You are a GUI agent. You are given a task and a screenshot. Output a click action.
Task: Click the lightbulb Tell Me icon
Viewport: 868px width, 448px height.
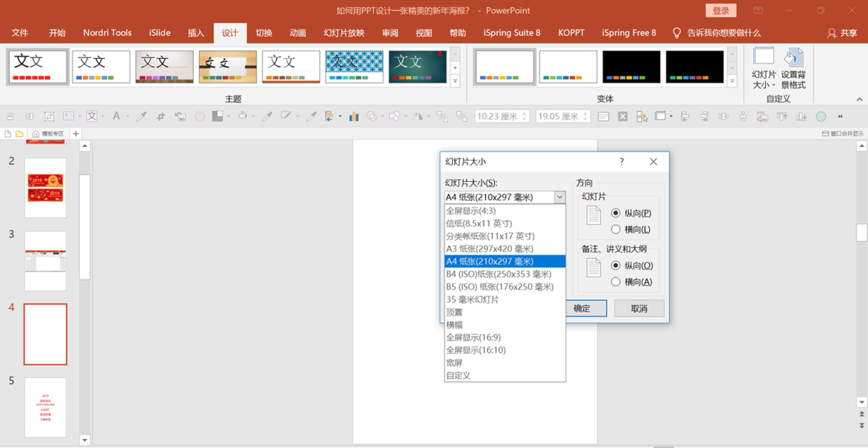pos(676,33)
